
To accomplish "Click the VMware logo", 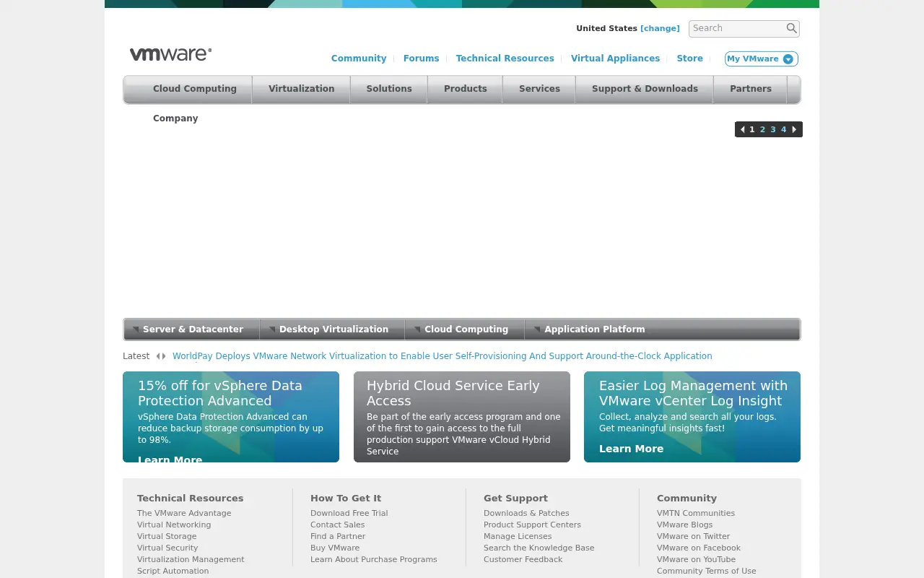I will tap(170, 54).
